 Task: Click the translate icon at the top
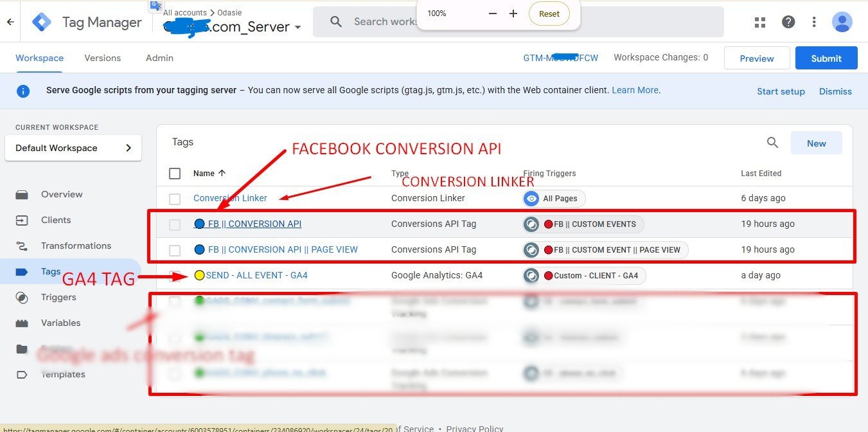(156, 6)
